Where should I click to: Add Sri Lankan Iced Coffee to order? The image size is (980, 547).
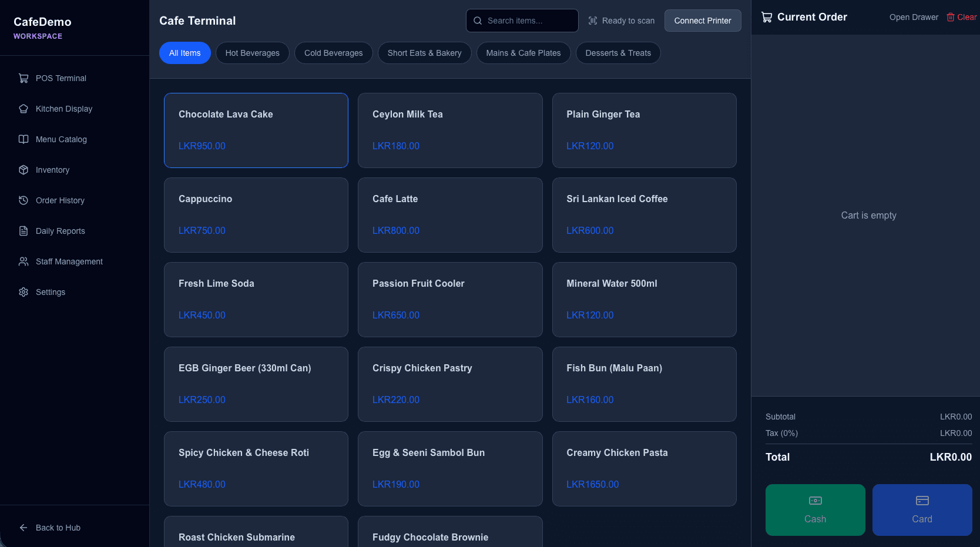point(645,215)
